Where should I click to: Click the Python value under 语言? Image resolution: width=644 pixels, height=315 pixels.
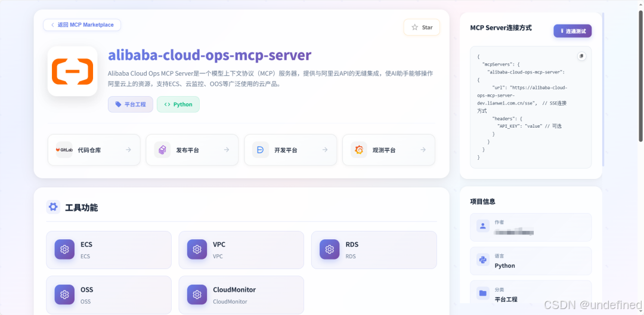505,265
